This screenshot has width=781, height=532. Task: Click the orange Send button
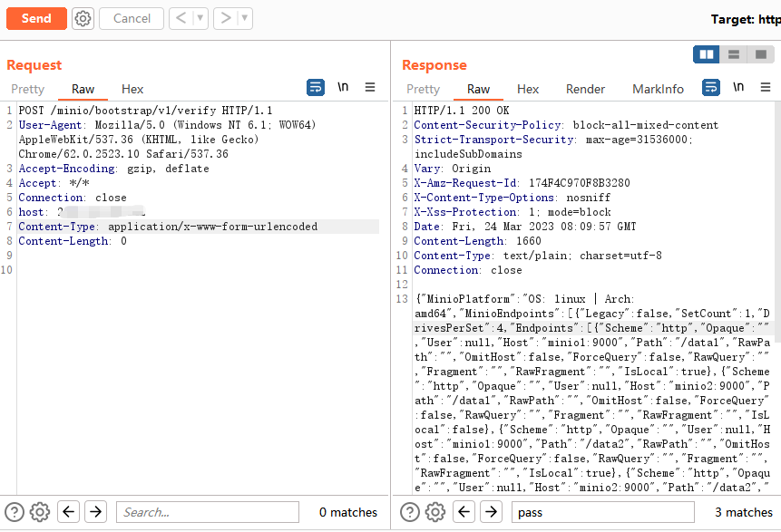[x=36, y=18]
